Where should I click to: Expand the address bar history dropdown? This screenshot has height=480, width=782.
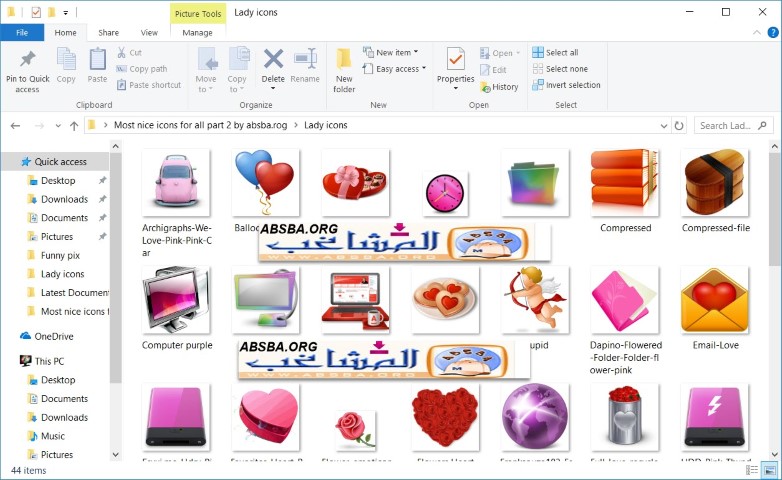coord(664,126)
